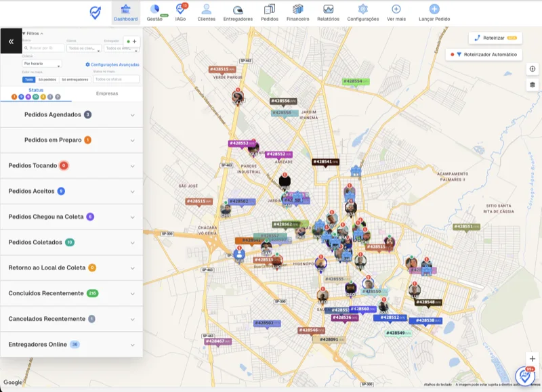This screenshot has width=542, height=392.
Task: Click the map layers icon
Action: (533, 85)
